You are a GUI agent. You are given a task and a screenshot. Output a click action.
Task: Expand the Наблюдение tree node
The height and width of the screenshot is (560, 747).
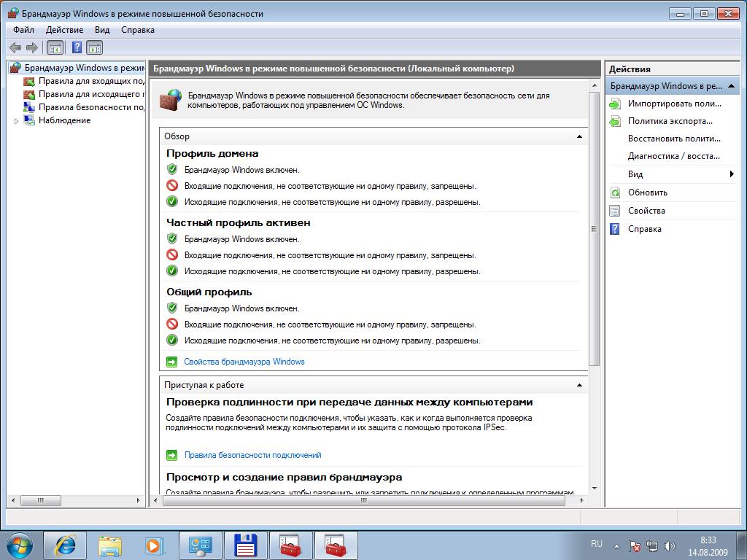pyautogui.click(x=16, y=121)
